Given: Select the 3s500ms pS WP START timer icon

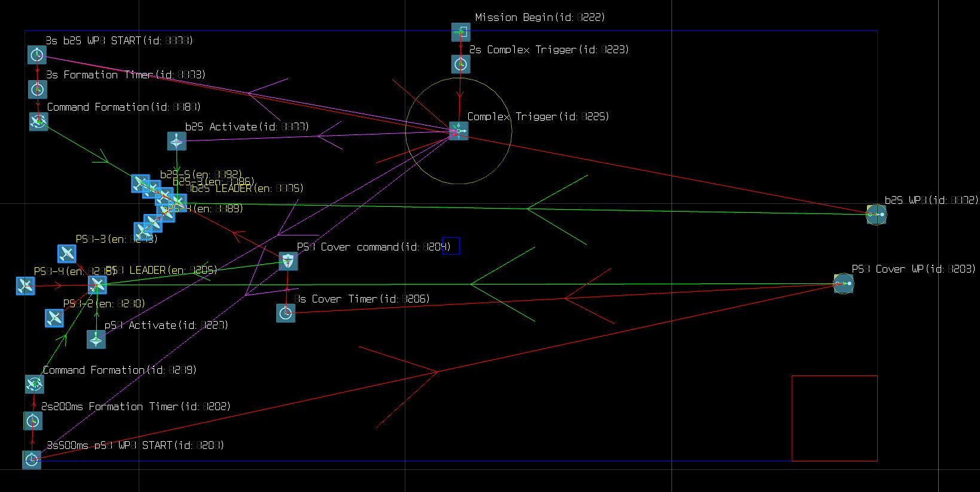Looking at the screenshot, I should 32,460.
